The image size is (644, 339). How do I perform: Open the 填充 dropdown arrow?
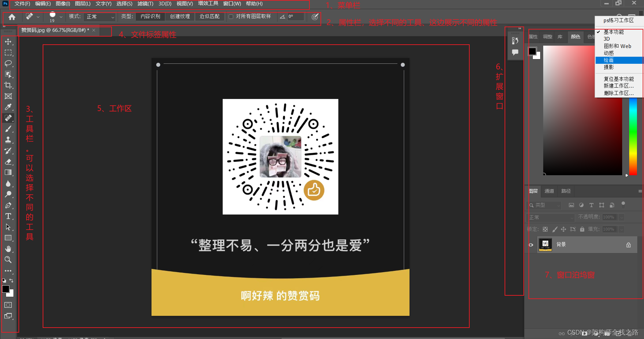621,229
